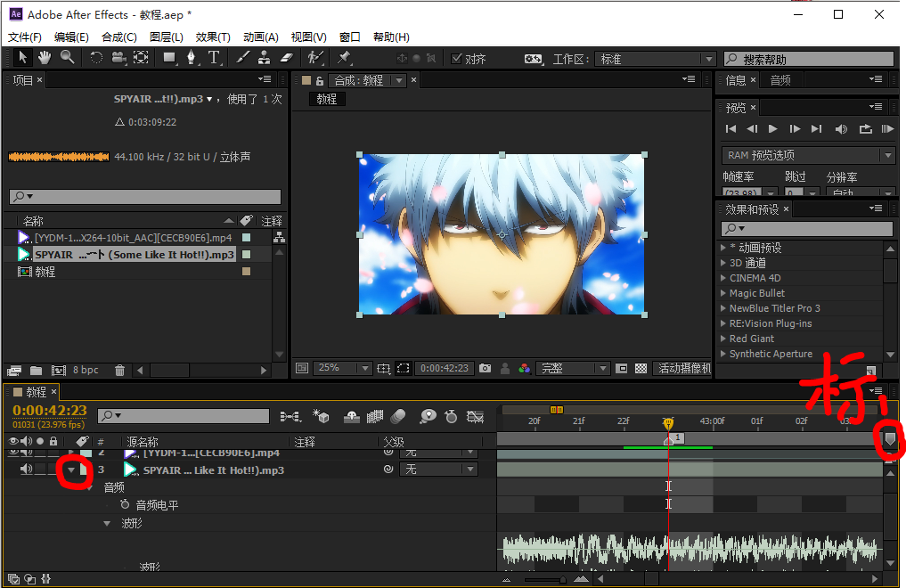Click the 活动摄像机 view button

[683, 368]
